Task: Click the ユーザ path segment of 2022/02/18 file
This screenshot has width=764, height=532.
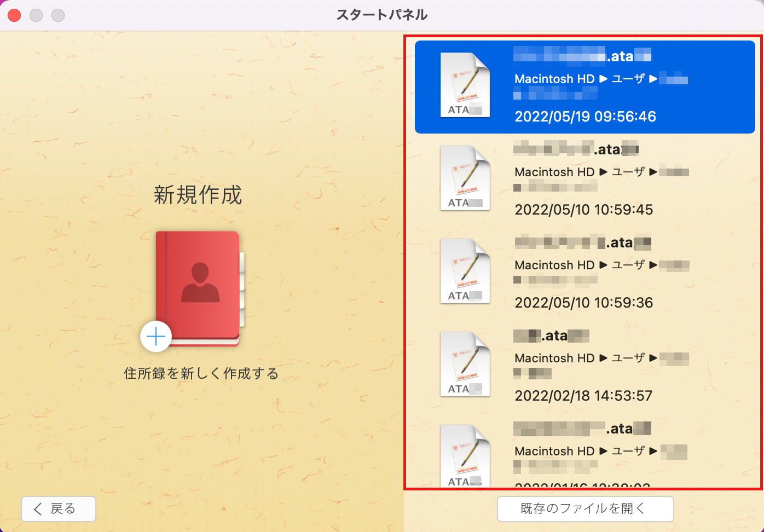Action: 628,358
